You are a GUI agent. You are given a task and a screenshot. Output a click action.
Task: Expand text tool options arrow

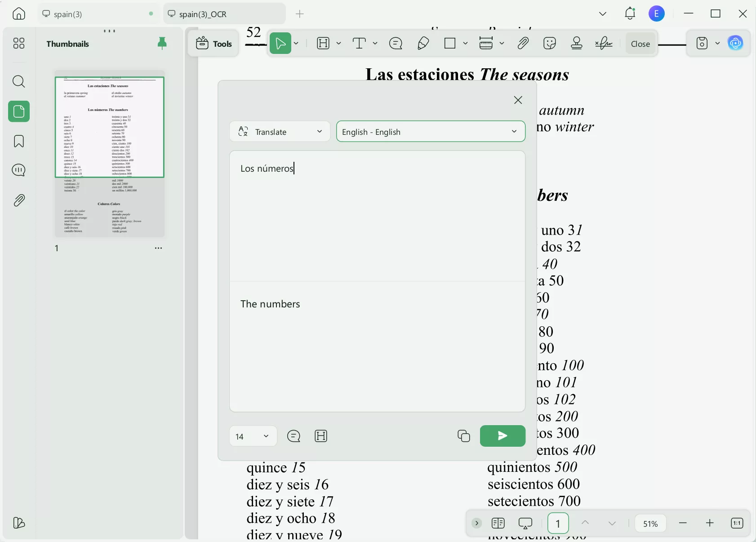click(x=375, y=43)
